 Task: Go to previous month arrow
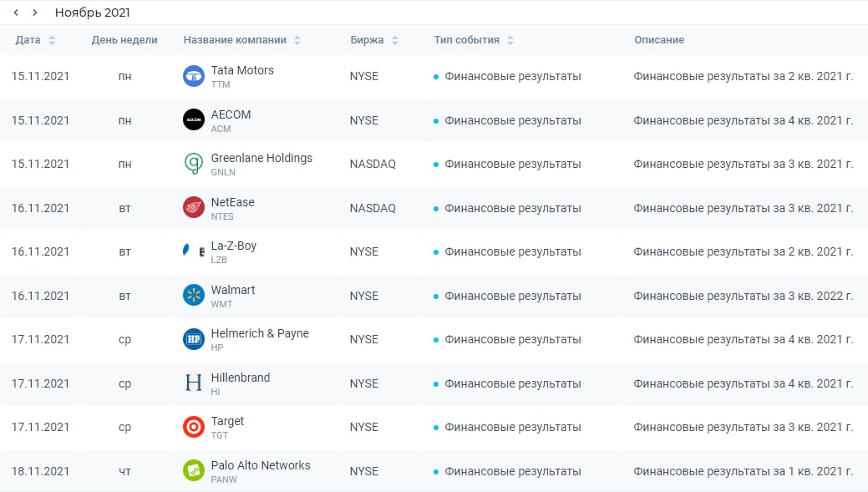[16, 13]
